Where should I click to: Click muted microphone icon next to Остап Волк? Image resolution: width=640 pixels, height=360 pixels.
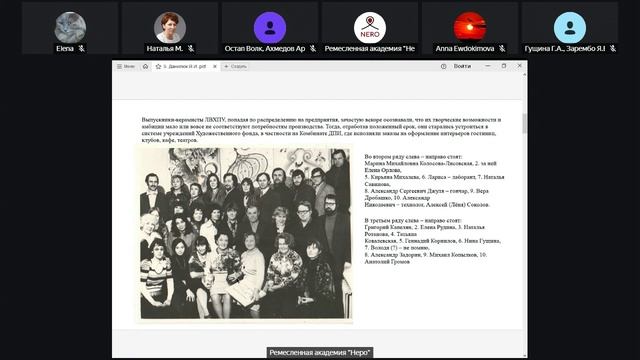click(313, 49)
